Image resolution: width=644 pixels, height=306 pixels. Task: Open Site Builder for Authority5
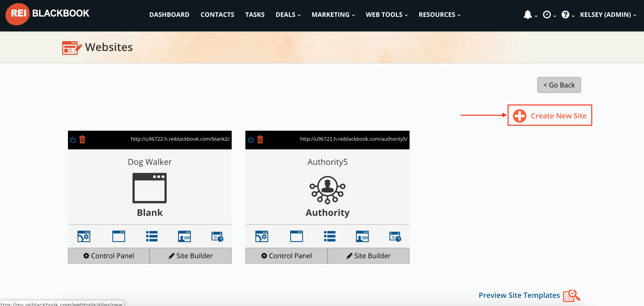coord(369,256)
